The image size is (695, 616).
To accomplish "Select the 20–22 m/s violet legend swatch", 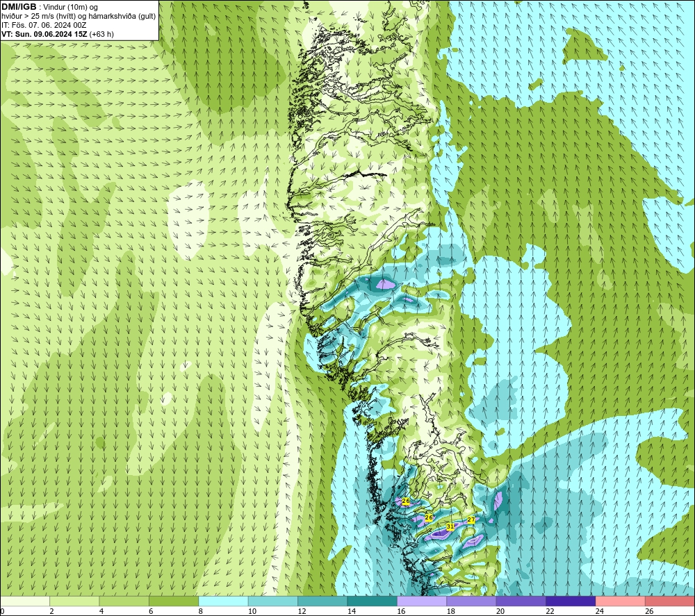I will (521, 601).
